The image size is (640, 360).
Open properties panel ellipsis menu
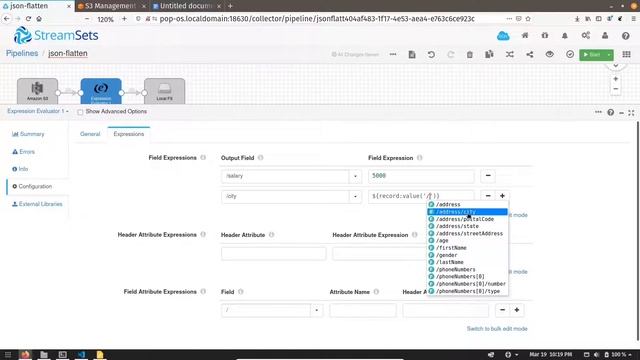(x=598, y=112)
